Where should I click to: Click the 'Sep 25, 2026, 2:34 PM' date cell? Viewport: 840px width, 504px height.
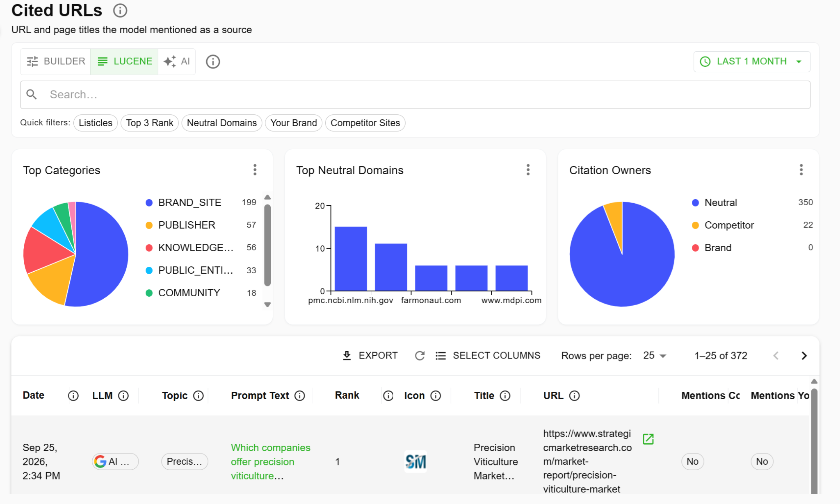tap(41, 462)
